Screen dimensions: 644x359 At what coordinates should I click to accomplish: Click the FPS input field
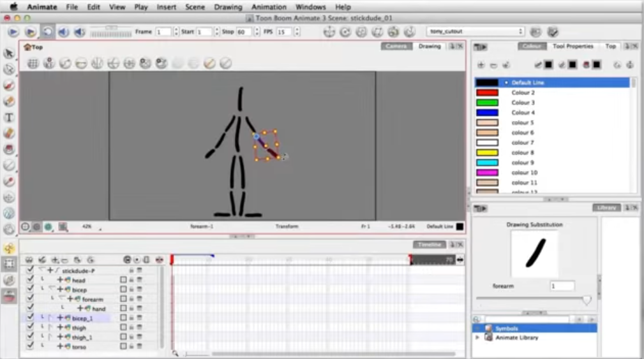284,32
